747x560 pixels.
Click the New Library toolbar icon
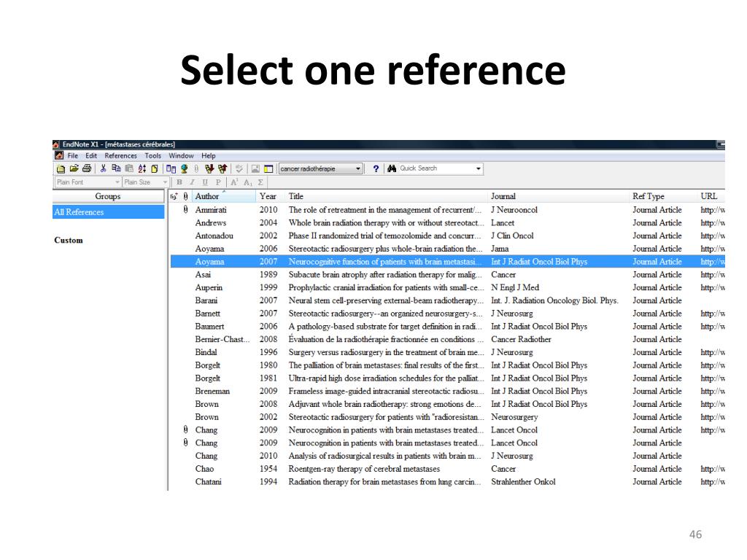(61, 168)
